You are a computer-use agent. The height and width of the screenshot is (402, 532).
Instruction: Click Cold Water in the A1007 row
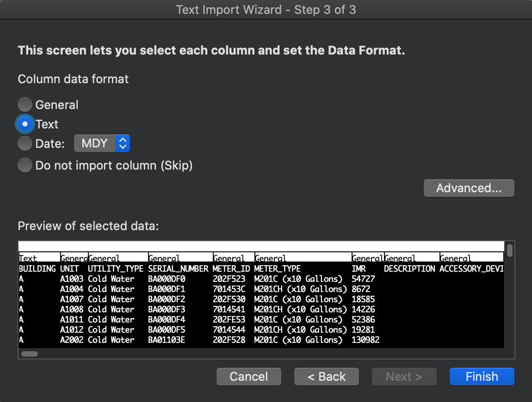(x=111, y=299)
